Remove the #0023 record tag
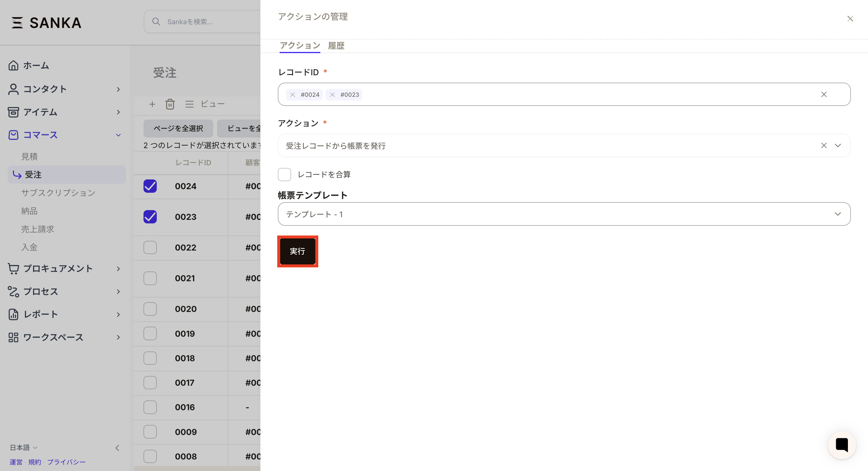 pyautogui.click(x=332, y=95)
